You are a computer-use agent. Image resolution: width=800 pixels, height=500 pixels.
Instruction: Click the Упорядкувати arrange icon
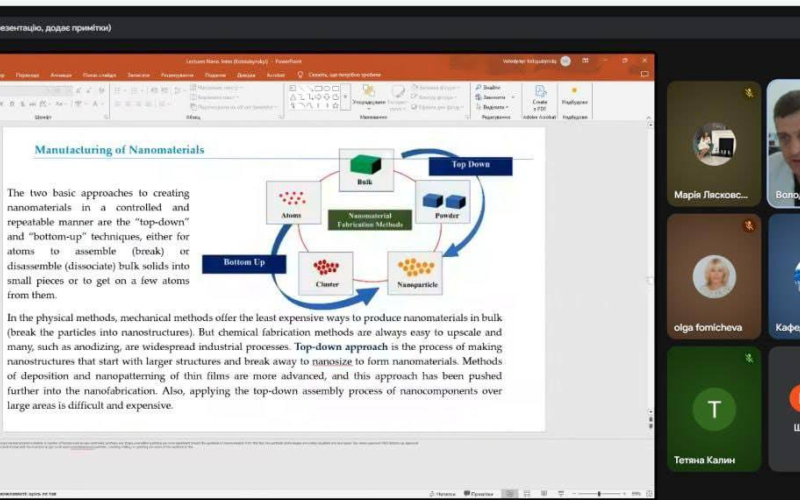pos(369,95)
